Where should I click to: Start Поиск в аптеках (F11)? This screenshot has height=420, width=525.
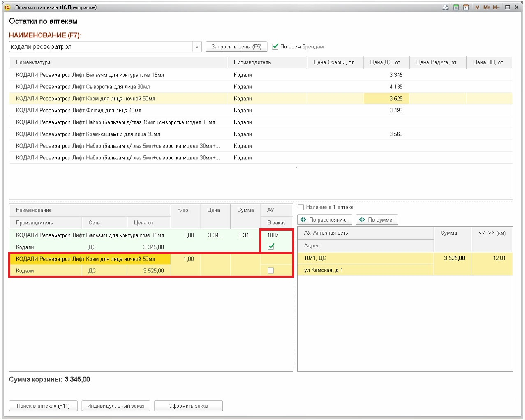coord(43,406)
